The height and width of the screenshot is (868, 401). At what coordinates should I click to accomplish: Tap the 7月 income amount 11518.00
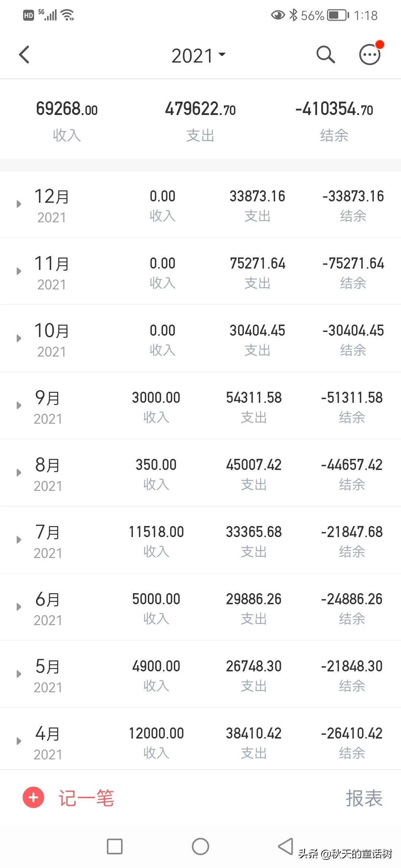156,532
